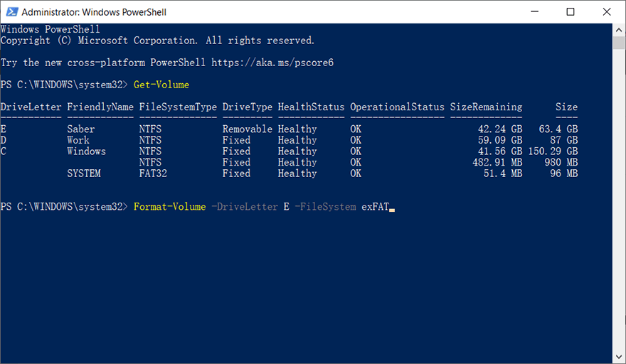Click the -DriveLetter parameter text

pyautogui.click(x=245, y=207)
